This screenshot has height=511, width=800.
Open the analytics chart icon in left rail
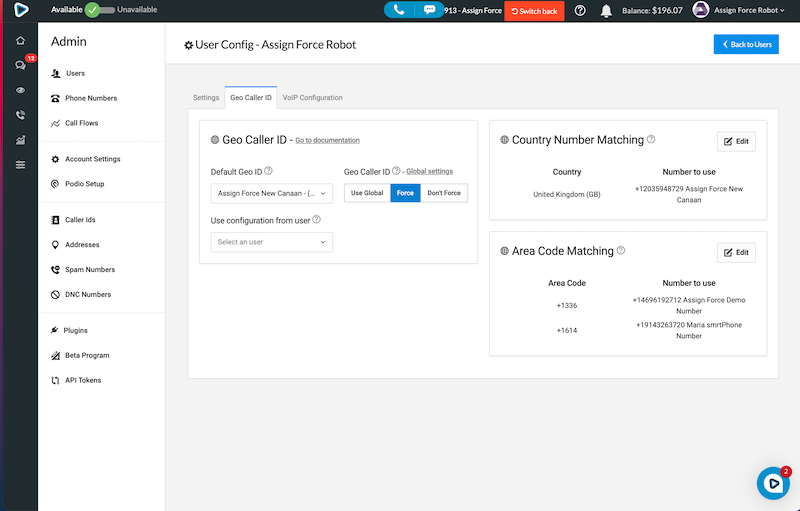[x=20, y=140]
